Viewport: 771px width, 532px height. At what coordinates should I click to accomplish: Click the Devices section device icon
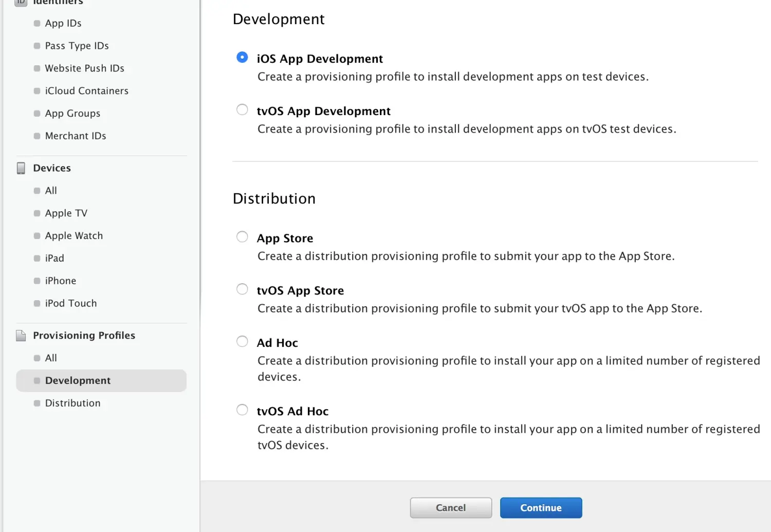click(x=21, y=168)
